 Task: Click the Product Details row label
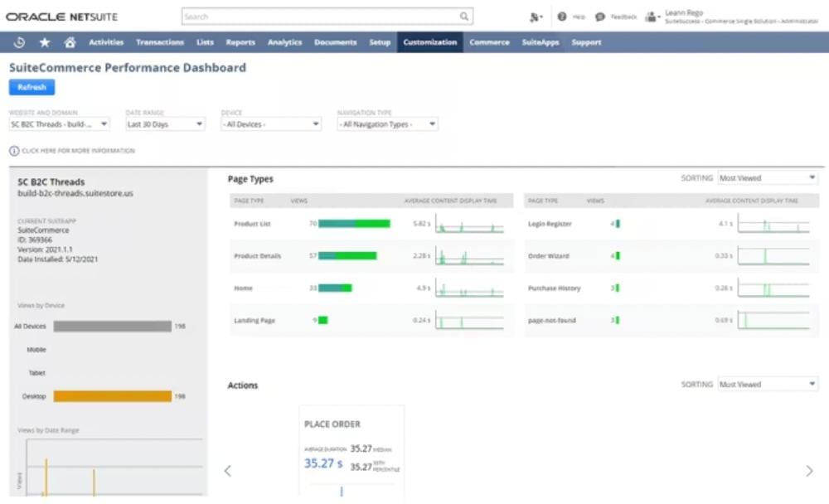[258, 256]
